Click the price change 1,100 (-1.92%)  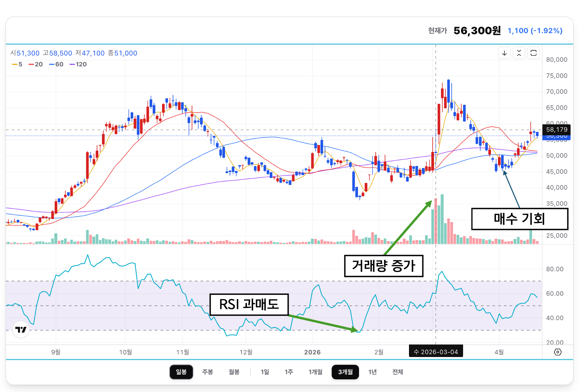point(535,31)
